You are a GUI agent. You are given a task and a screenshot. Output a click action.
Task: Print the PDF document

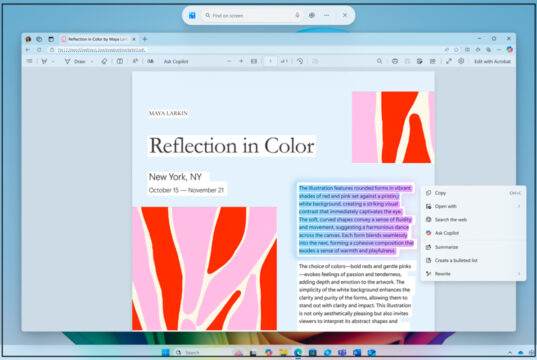click(x=395, y=61)
